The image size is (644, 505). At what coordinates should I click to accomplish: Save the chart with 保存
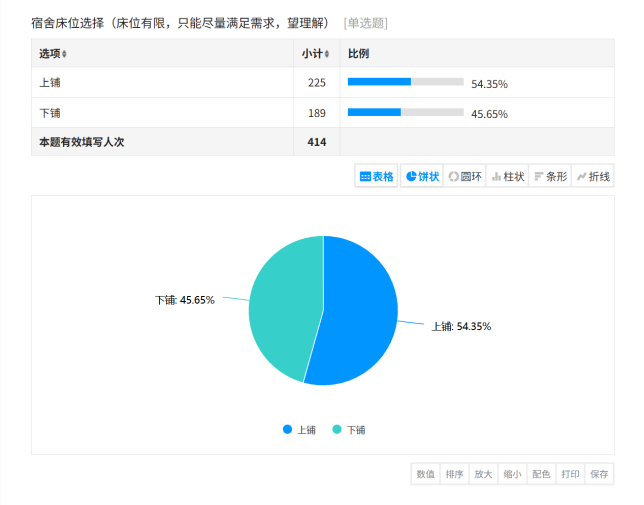click(599, 474)
